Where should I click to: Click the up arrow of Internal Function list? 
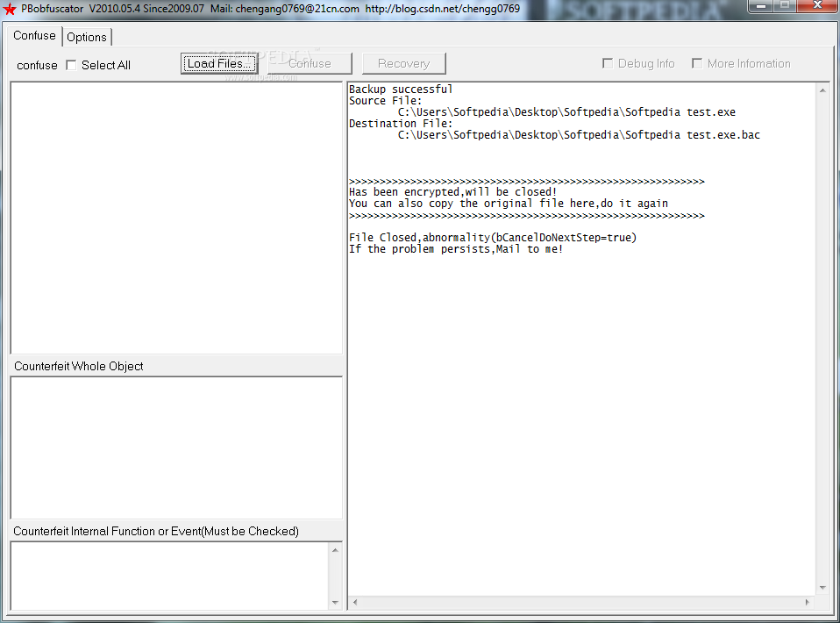[335, 550]
